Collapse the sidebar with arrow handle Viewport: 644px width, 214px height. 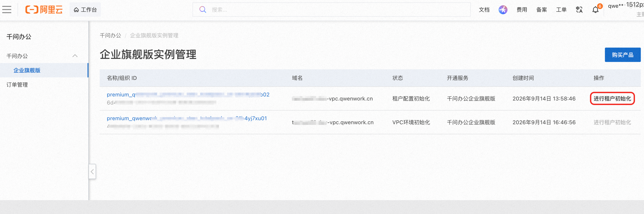[x=92, y=171]
